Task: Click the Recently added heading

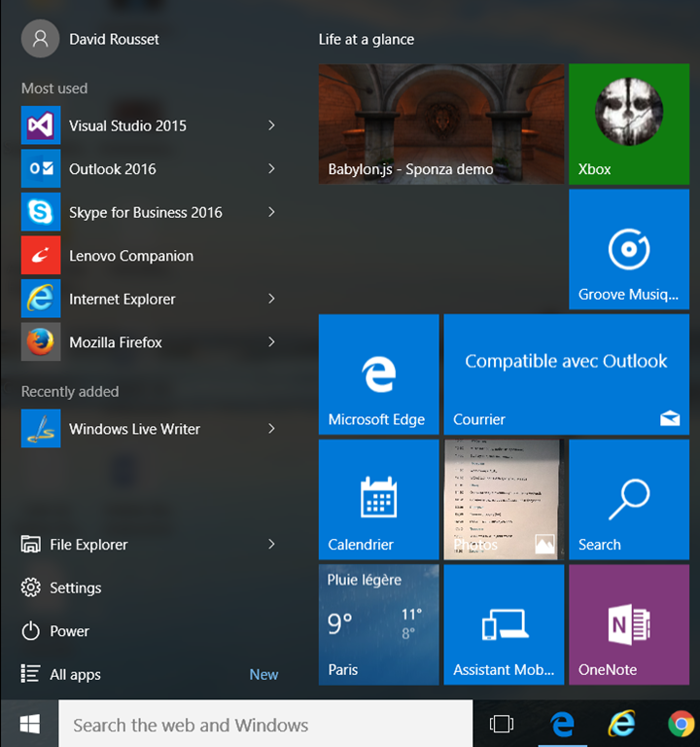Action: 70,392
